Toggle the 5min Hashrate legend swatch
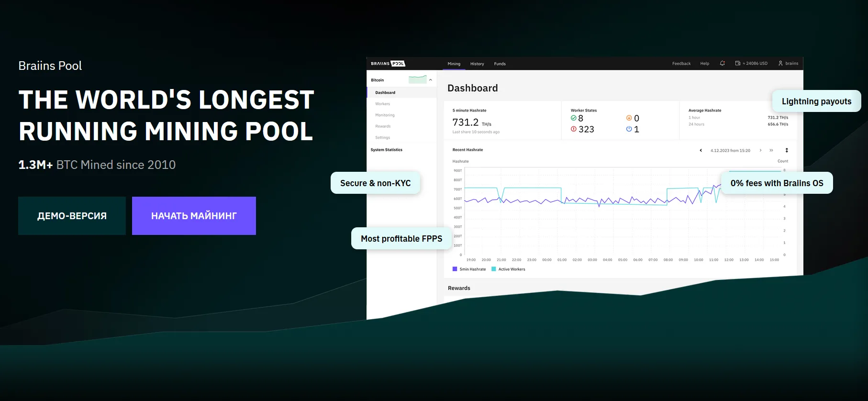The image size is (868, 401). pos(455,269)
